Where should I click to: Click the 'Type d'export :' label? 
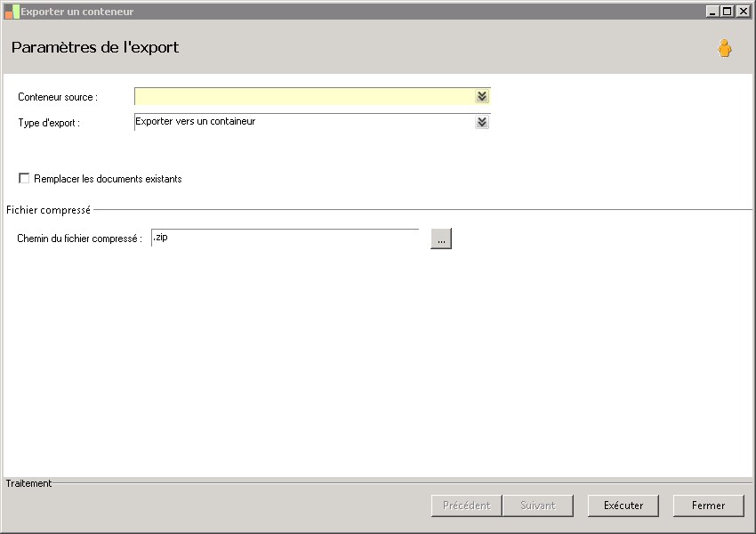point(49,123)
